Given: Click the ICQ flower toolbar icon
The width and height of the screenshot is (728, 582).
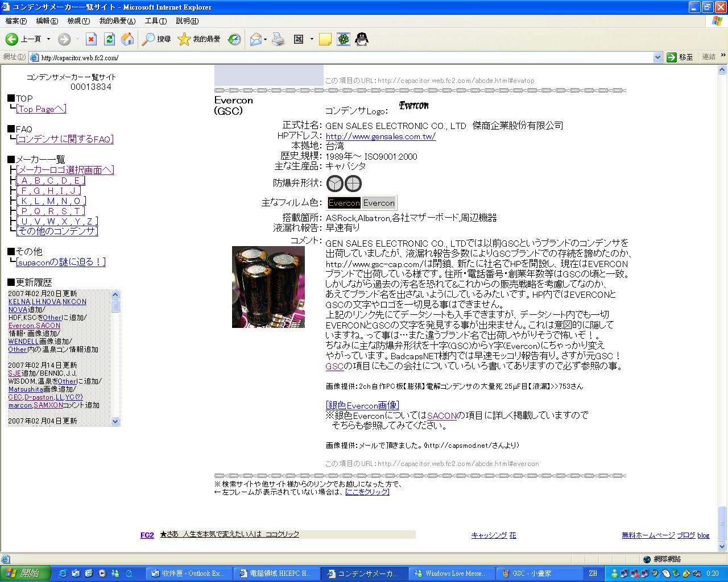Looking at the screenshot, I should point(344,39).
